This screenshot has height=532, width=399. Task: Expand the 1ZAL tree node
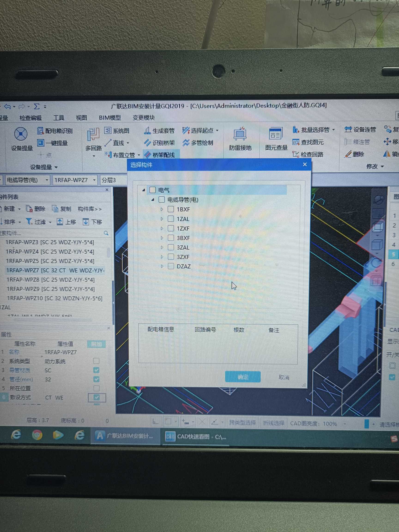[162, 219]
